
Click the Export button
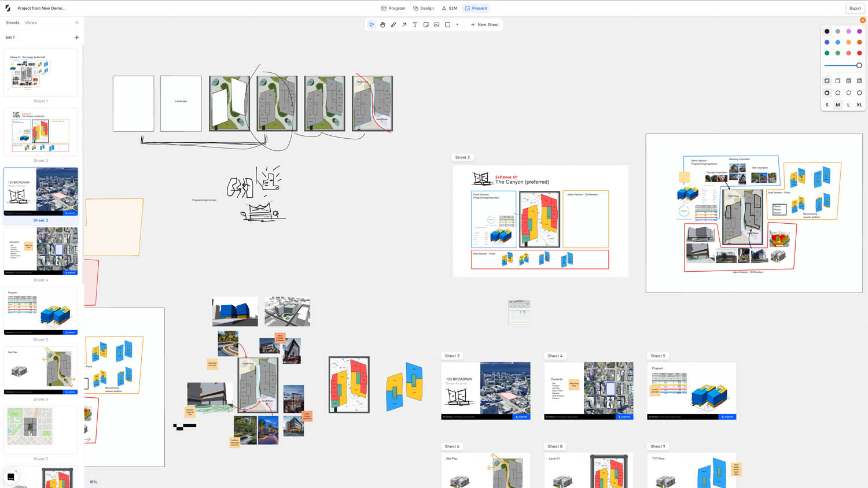tap(855, 8)
